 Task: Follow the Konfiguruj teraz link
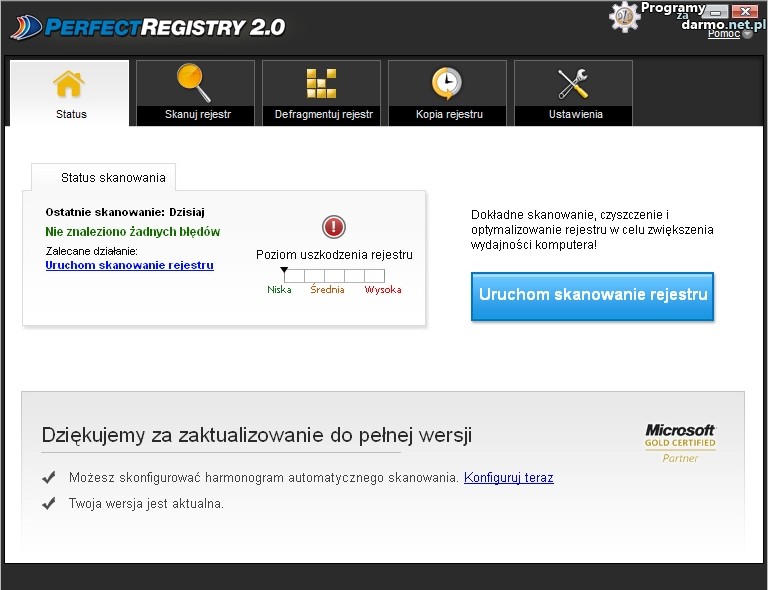pyautogui.click(x=508, y=478)
